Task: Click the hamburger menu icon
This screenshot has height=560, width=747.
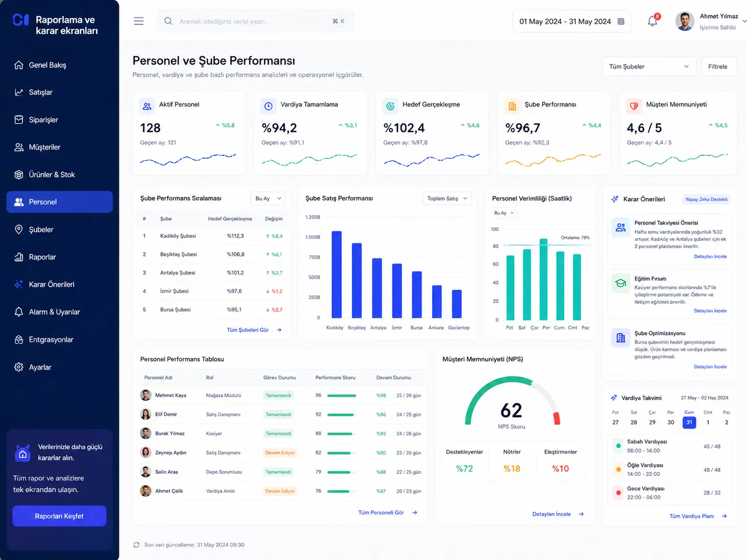Action: click(139, 21)
